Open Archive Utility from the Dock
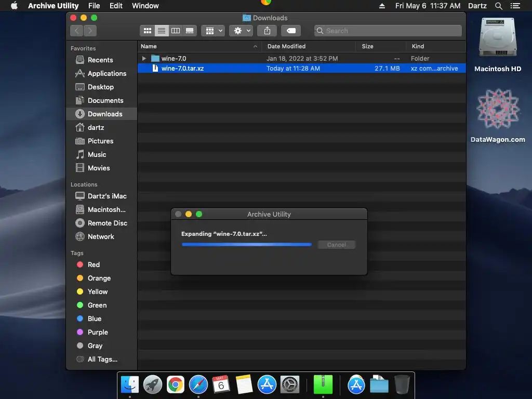 [323, 384]
